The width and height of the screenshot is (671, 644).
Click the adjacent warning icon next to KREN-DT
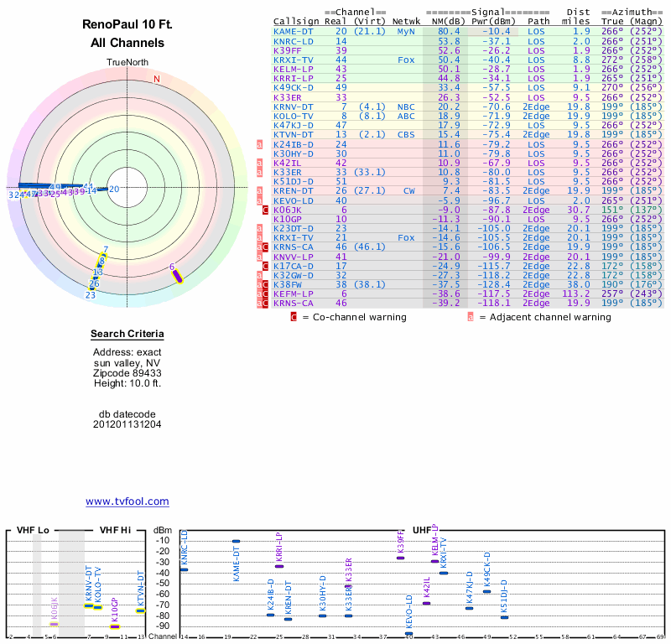260,191
